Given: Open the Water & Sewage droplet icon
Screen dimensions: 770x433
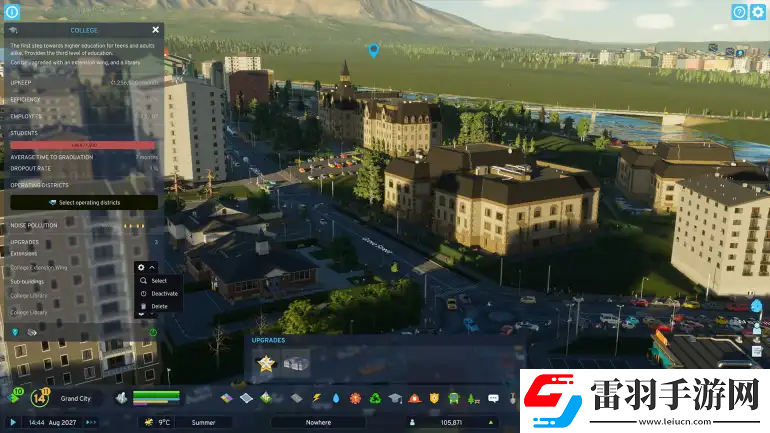Looking at the screenshot, I should (x=336, y=398).
